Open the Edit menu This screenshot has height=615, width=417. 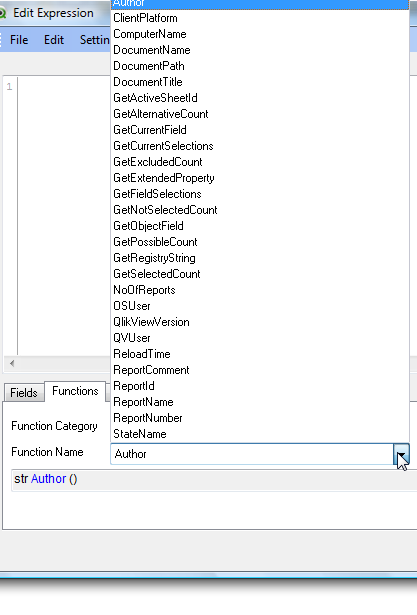tap(54, 40)
